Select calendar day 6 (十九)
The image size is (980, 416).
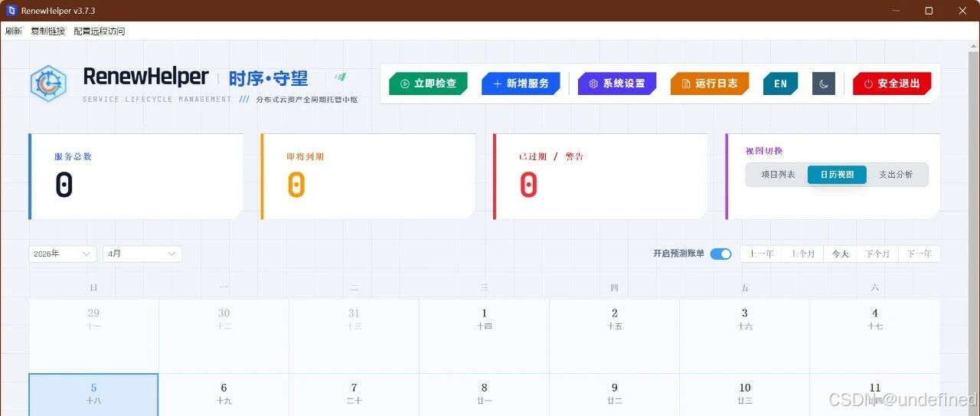(224, 395)
